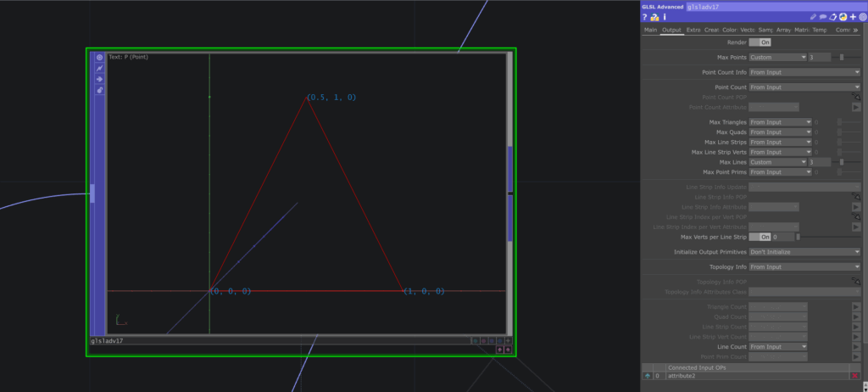The image size is (868, 392).
Task: Open the operator info 'i' icon
Action: 665,17
